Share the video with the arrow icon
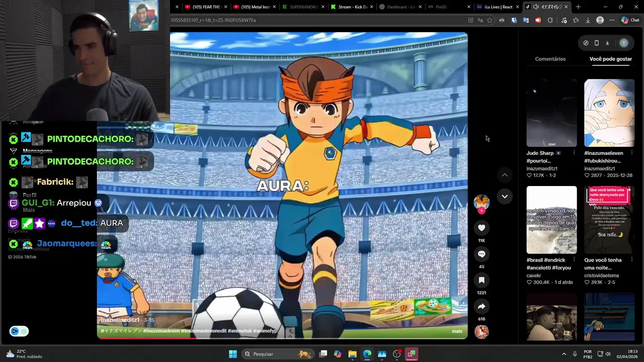 coord(481,306)
